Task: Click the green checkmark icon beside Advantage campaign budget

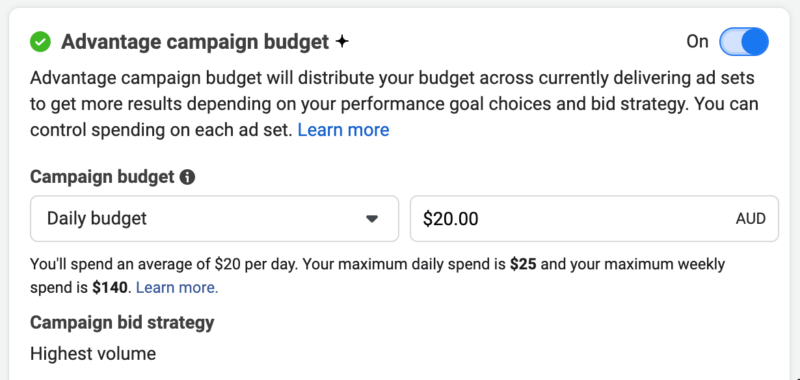Action: click(40, 42)
